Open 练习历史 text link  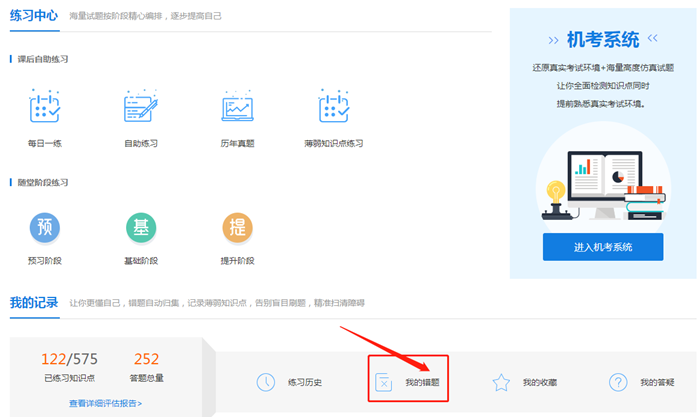tap(305, 382)
